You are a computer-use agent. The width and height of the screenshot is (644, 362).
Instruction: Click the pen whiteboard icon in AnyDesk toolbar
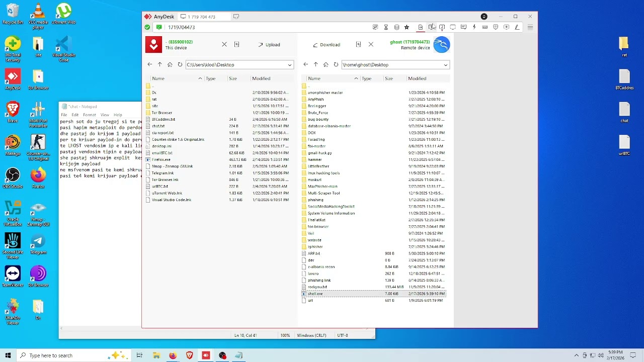click(517, 27)
